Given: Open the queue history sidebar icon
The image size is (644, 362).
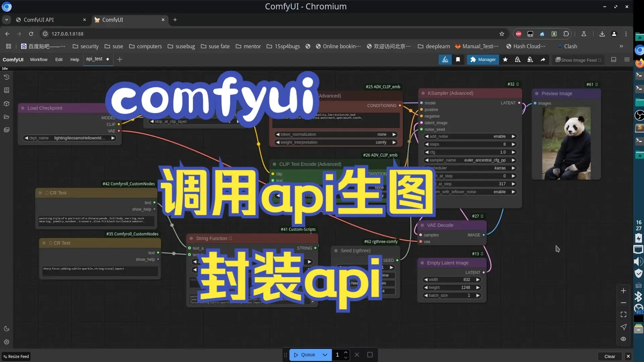Looking at the screenshot, I should (6, 77).
